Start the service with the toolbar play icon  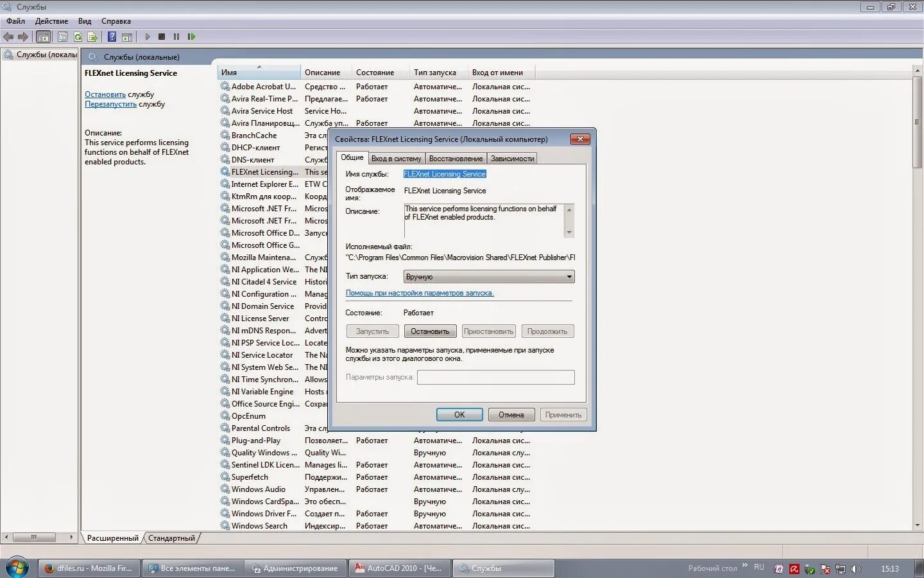tap(148, 37)
